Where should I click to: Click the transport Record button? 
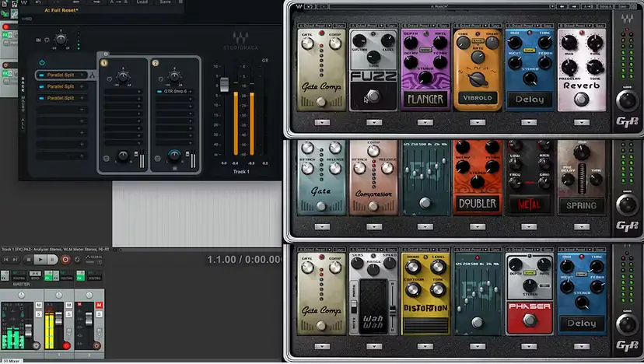click(x=65, y=260)
